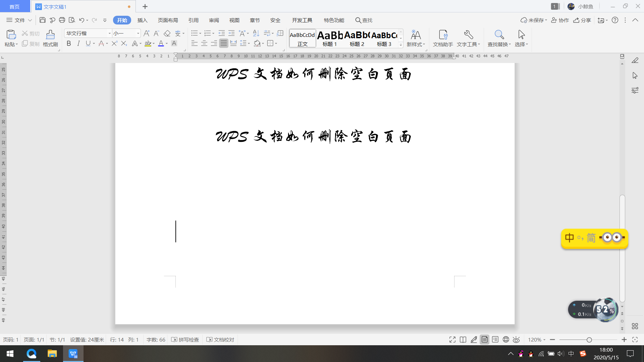Open the Find and Replace (查找替换) tool
The image size is (644, 362).
[x=499, y=38]
